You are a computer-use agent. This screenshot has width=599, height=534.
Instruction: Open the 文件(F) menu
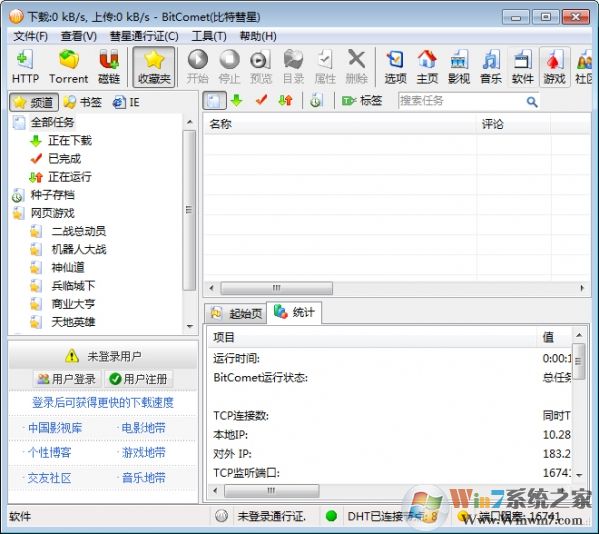click(x=30, y=36)
